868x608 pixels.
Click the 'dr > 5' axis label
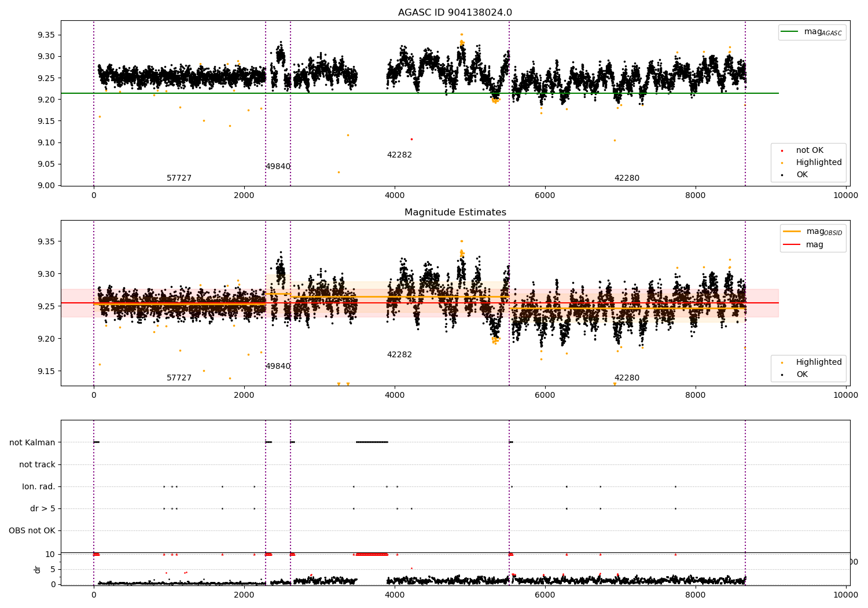(x=43, y=509)
